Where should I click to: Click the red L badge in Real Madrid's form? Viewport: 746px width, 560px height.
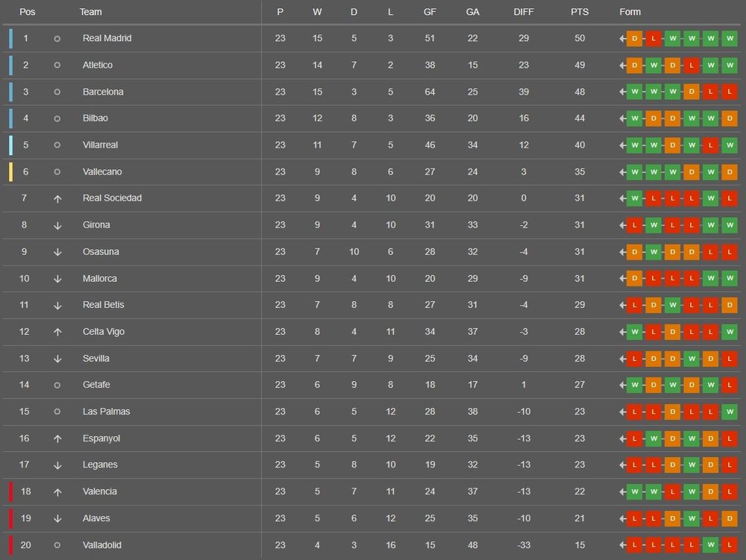point(653,38)
